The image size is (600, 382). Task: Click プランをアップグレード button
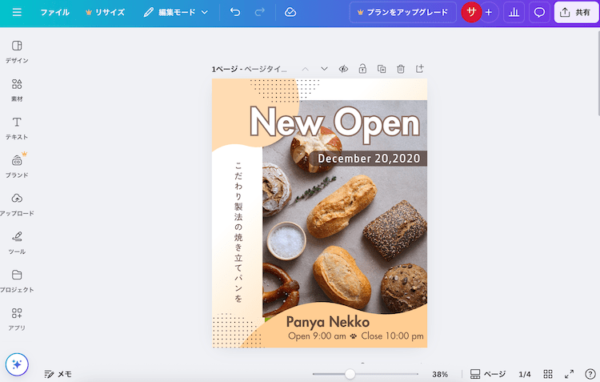[403, 12]
